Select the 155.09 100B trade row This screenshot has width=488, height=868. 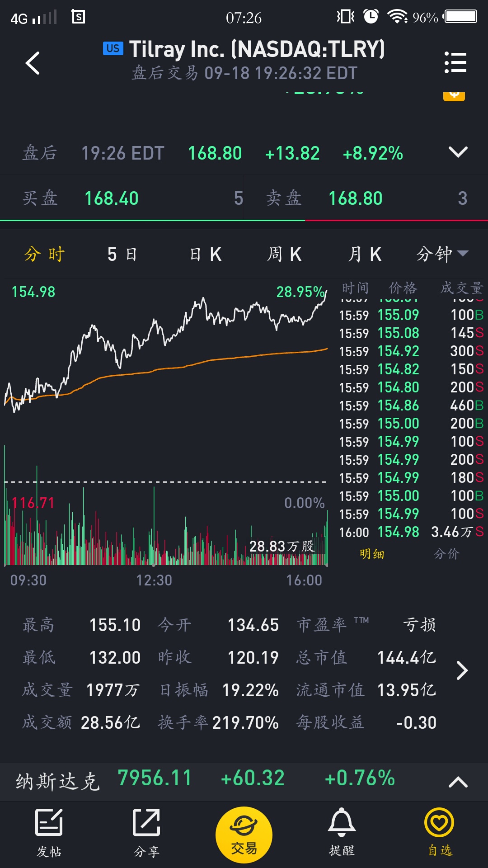(411, 315)
